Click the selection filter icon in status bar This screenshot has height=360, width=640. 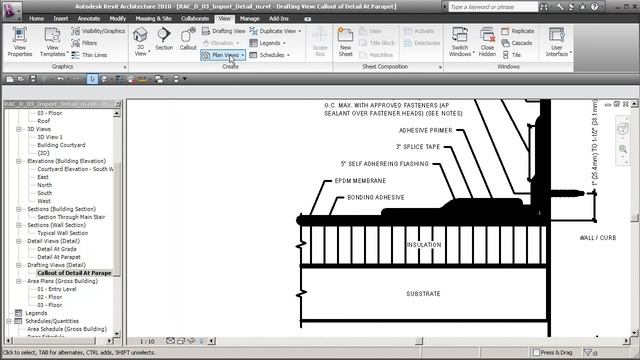(x=588, y=352)
